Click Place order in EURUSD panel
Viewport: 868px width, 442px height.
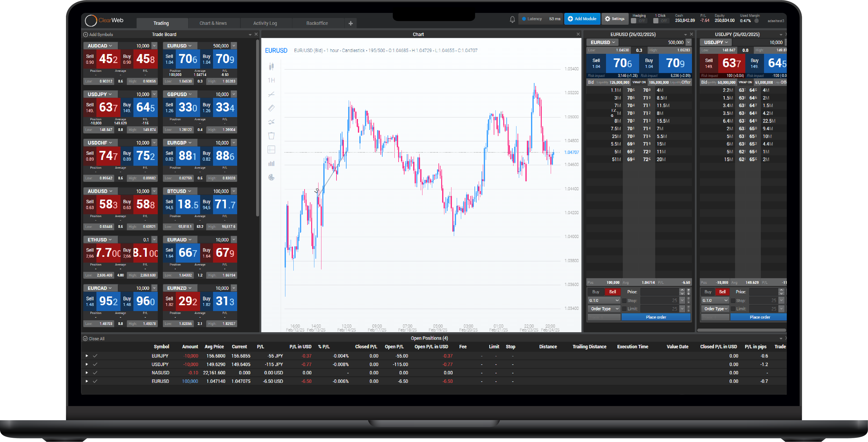point(656,317)
